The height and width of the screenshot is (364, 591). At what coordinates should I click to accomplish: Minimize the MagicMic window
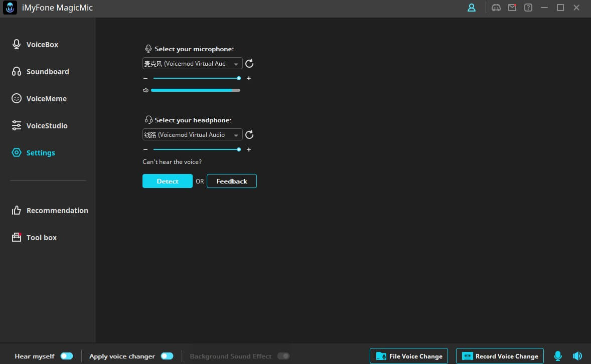click(544, 8)
